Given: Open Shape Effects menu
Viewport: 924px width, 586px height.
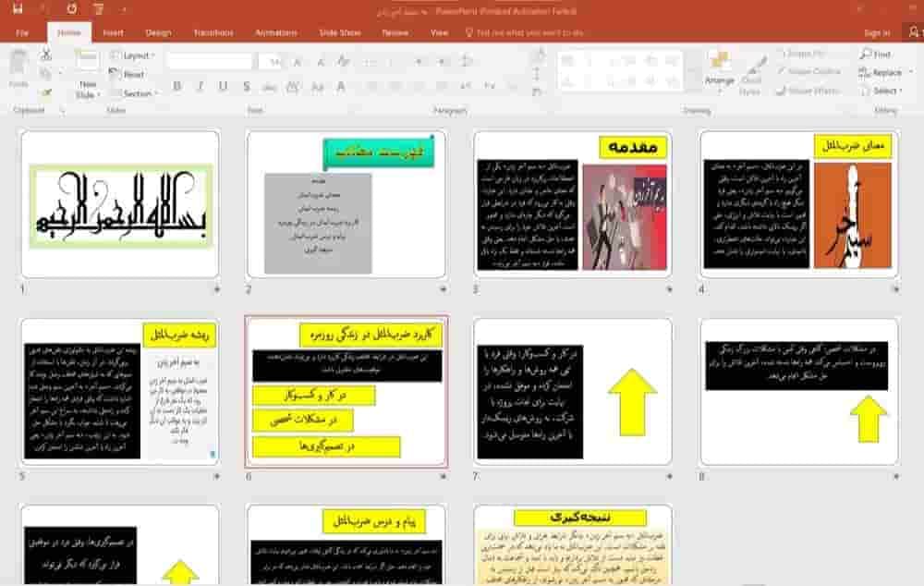Looking at the screenshot, I should tap(808, 91).
